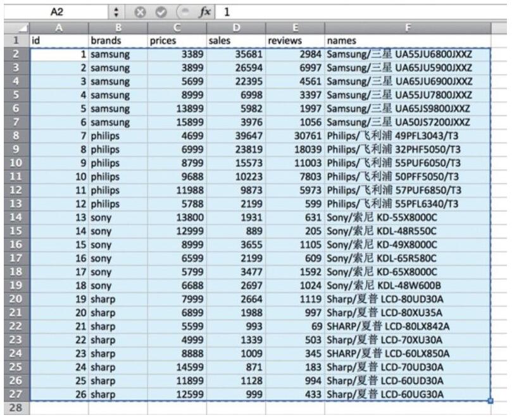Click sales cell 10223
The image size is (512, 420).
tap(236, 176)
